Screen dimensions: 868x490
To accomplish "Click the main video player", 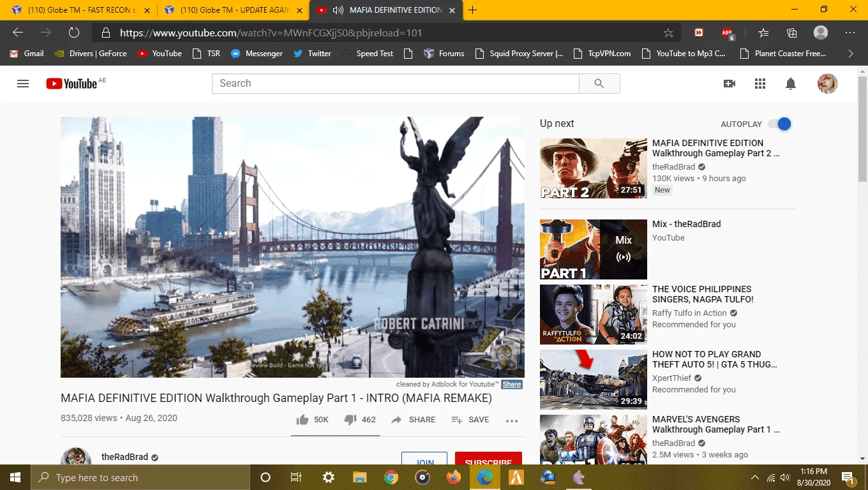I will pos(292,248).
